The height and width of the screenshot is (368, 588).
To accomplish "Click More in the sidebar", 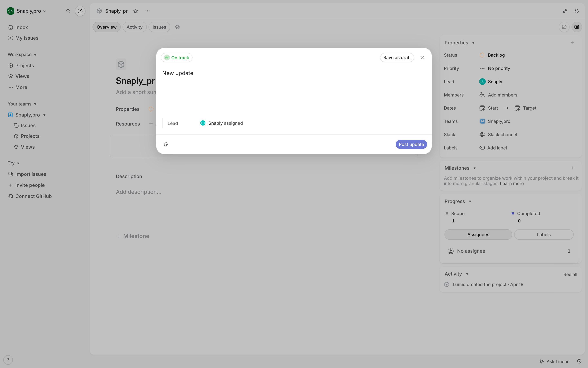I will pos(18,87).
